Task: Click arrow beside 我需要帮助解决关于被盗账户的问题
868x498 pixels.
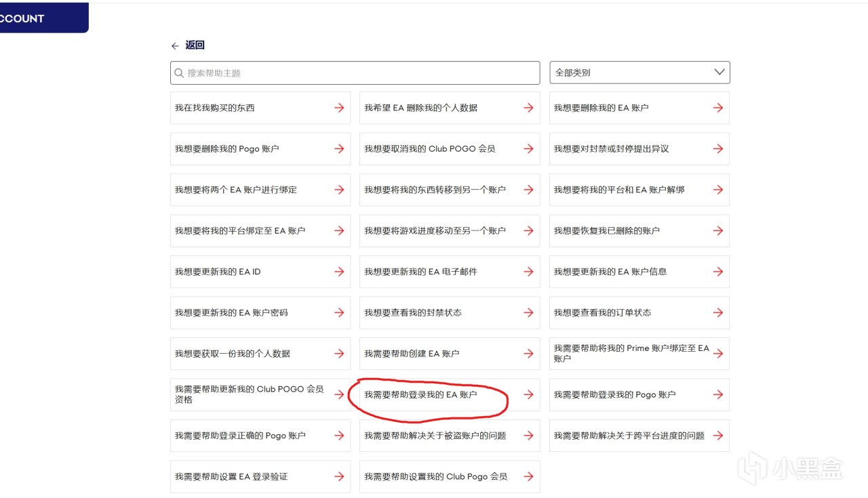Action: coord(528,436)
